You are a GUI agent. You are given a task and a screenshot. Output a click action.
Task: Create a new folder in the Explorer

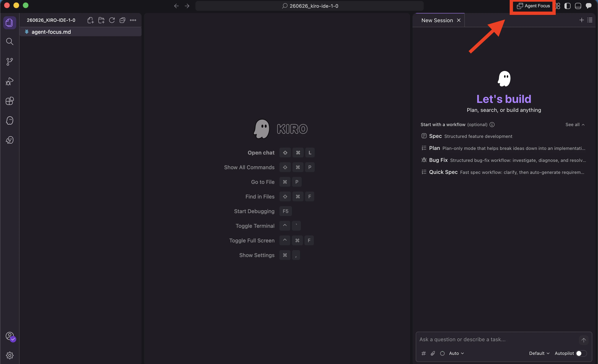101,20
